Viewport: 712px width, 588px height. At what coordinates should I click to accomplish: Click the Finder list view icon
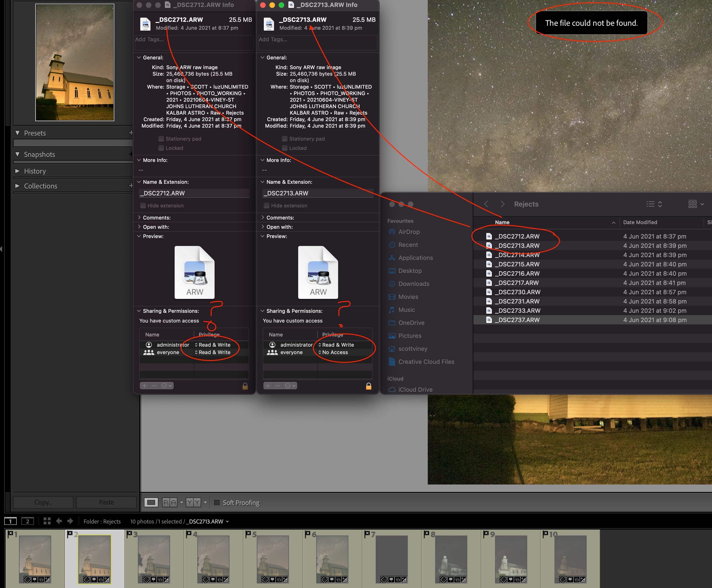(651, 204)
